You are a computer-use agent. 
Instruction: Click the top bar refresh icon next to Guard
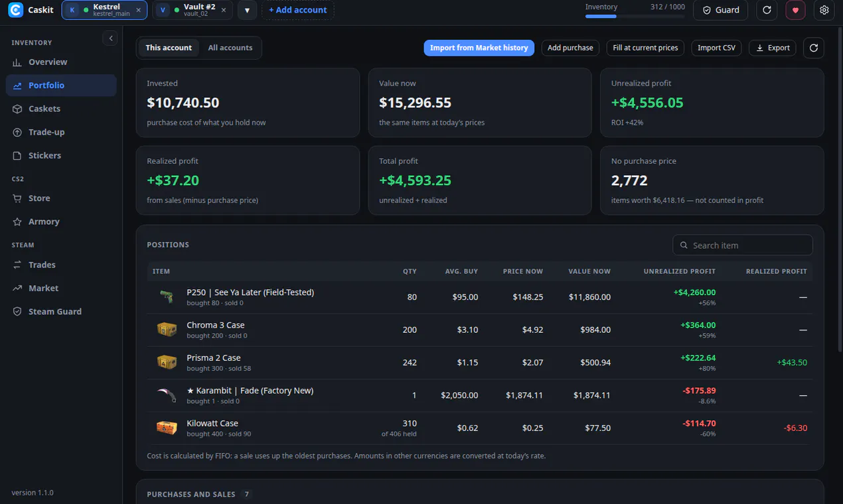tap(767, 10)
